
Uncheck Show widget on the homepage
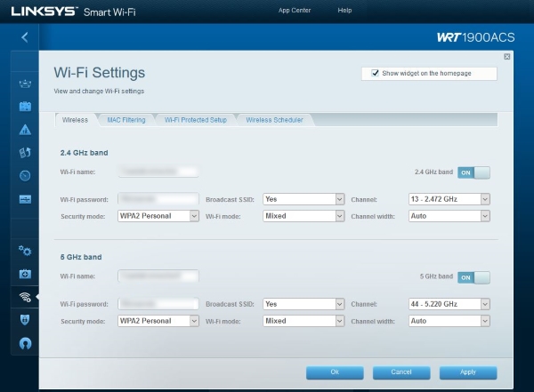375,73
